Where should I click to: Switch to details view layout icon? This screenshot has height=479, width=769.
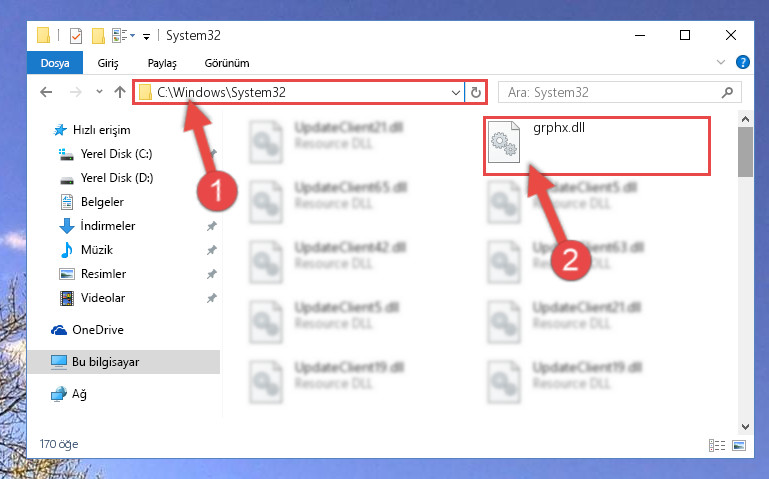(x=717, y=445)
